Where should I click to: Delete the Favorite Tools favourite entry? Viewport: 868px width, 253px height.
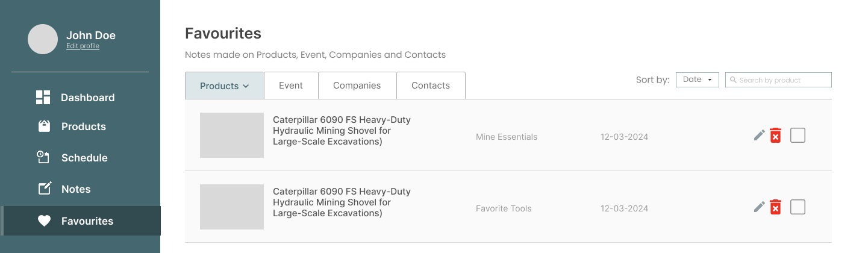(776, 207)
